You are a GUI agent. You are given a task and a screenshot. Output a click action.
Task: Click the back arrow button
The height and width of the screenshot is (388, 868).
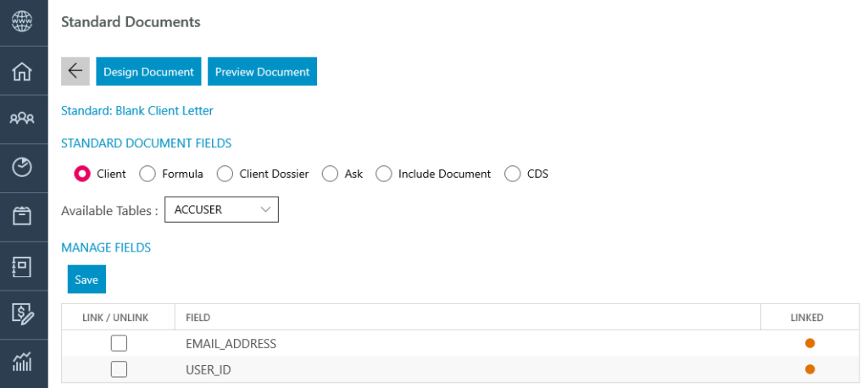click(75, 71)
